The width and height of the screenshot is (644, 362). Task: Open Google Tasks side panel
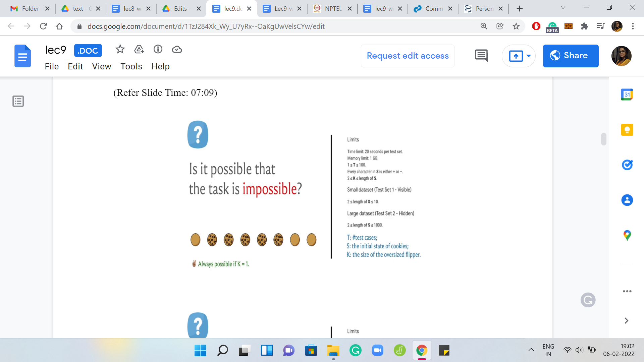coord(627,165)
